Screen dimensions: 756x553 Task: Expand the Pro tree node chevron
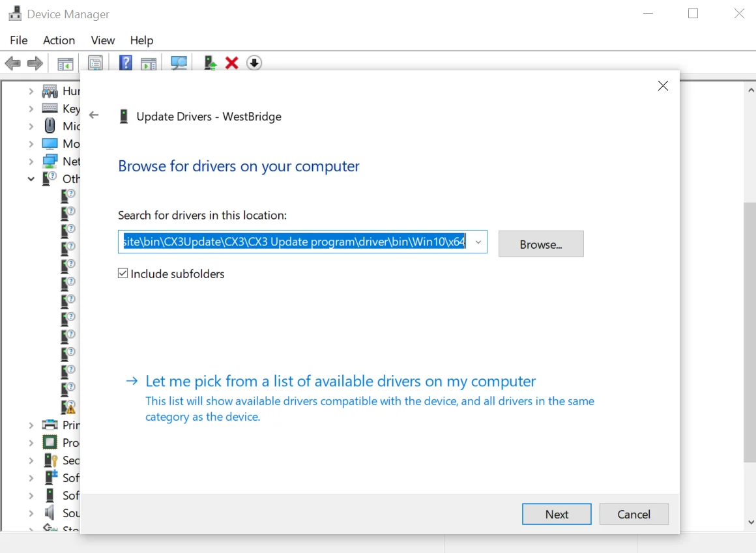pyautogui.click(x=31, y=443)
